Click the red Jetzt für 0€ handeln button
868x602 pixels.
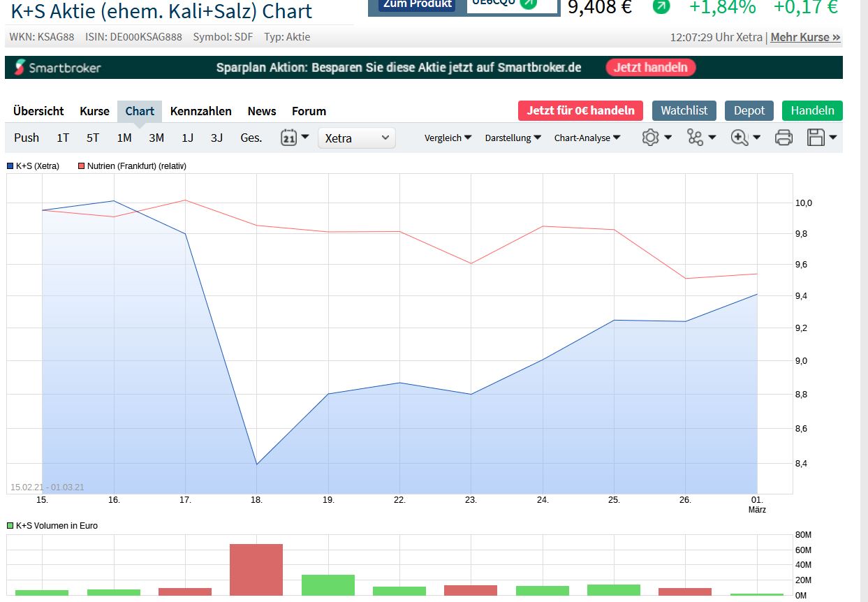pyautogui.click(x=580, y=110)
